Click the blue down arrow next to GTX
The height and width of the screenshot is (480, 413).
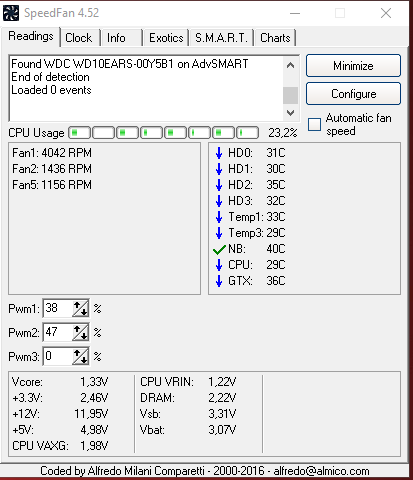(219, 281)
